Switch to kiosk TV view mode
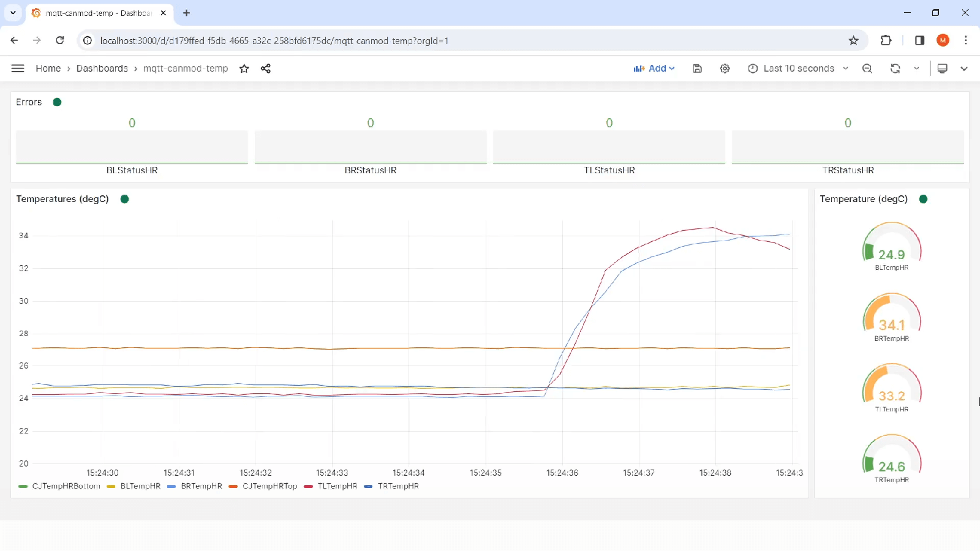 tap(943, 69)
